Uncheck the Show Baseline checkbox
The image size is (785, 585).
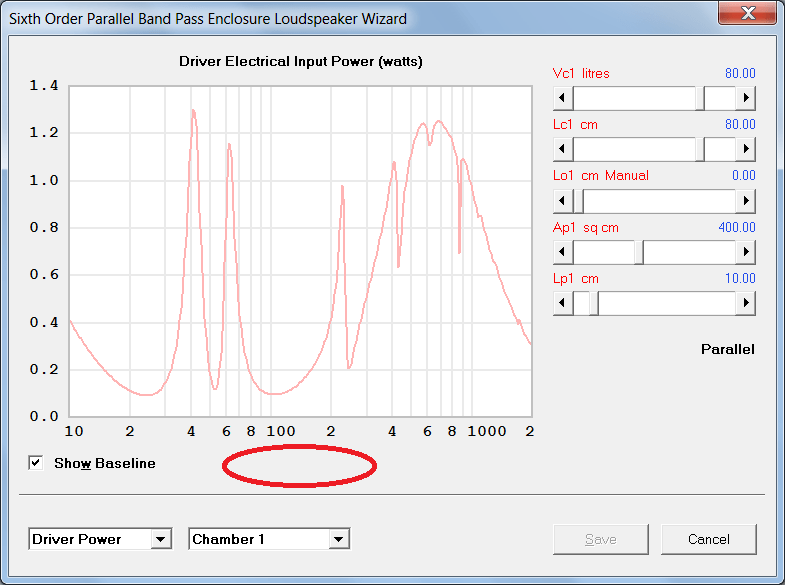36,463
